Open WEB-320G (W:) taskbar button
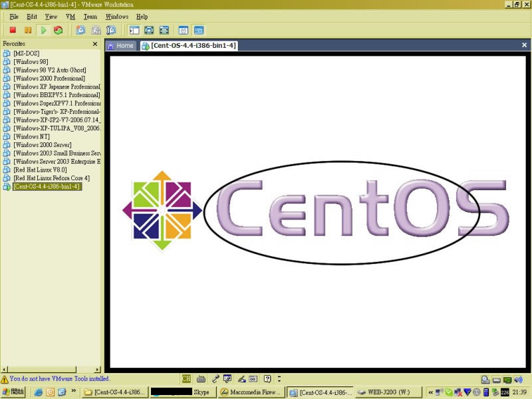 pos(388,392)
